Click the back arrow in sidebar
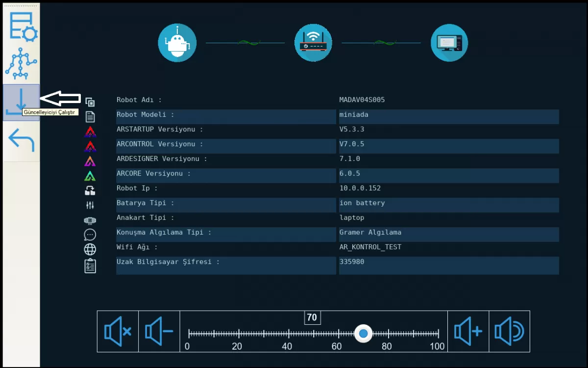This screenshot has width=588, height=368. tap(22, 140)
